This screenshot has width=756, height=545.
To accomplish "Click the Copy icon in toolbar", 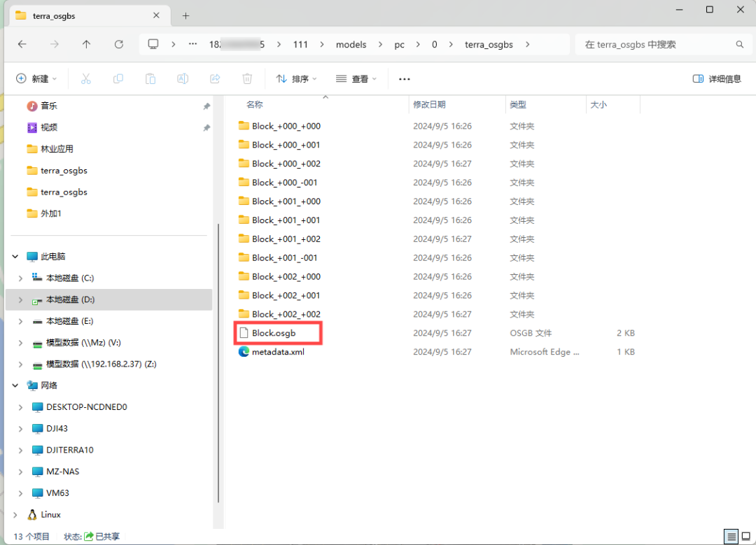I will [x=118, y=78].
